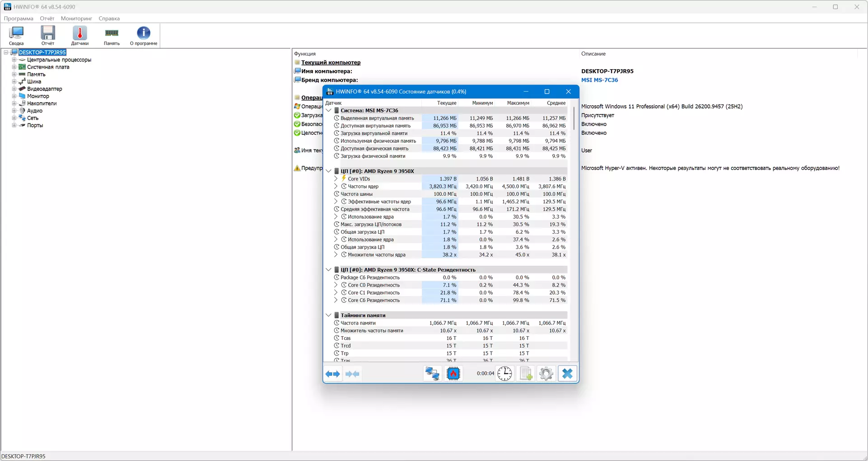Open the Мониторинг menu
This screenshot has height=461, width=868.
76,19
